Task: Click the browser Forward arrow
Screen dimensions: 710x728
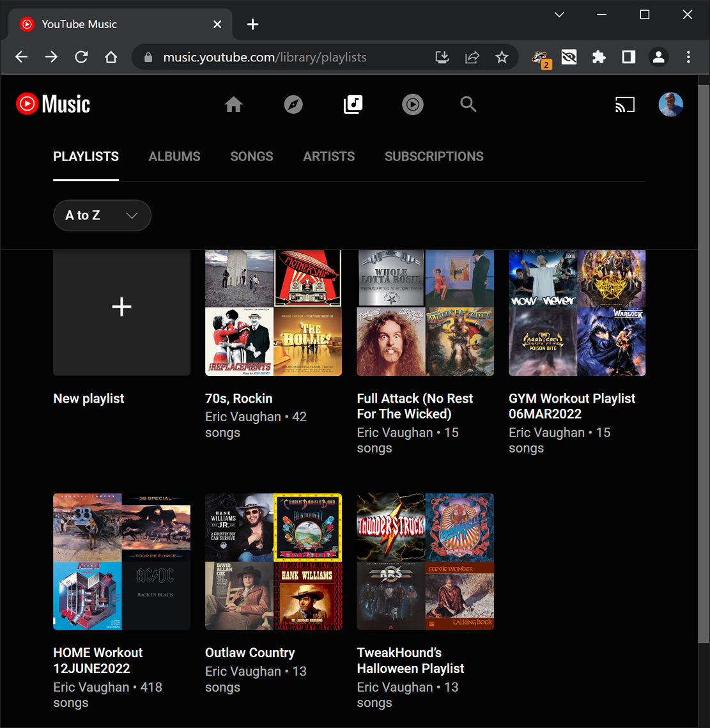Action: pos(52,57)
